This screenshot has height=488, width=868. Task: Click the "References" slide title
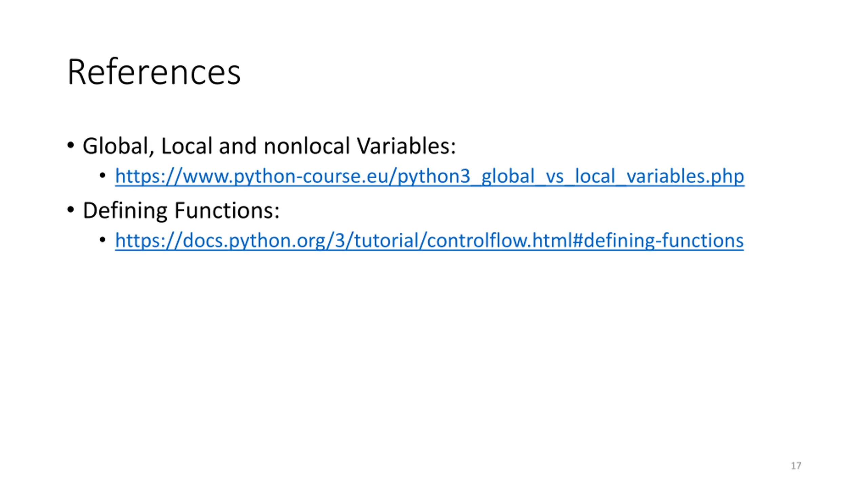coord(154,72)
